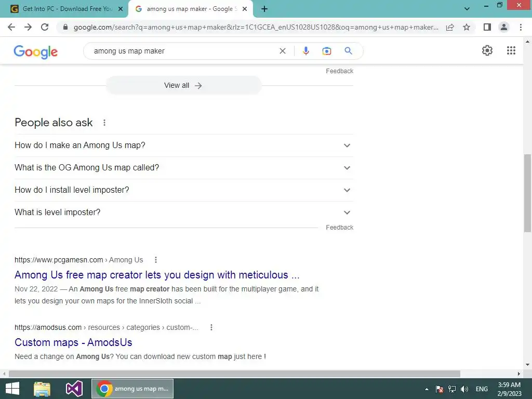Click the horizontal scrollbar thumb

pos(234,374)
